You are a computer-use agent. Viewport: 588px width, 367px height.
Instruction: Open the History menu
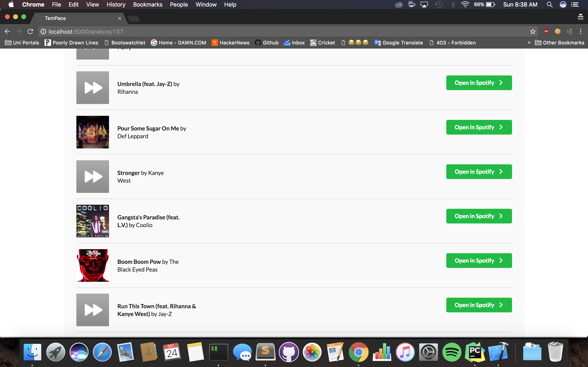click(x=116, y=5)
